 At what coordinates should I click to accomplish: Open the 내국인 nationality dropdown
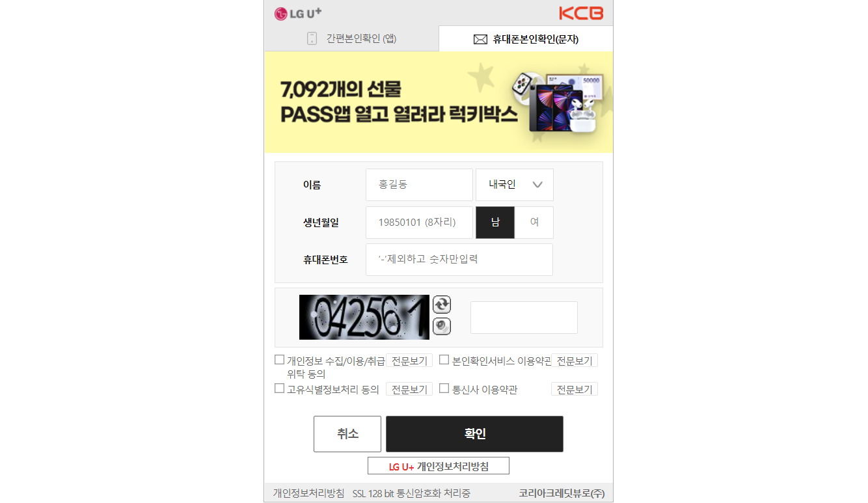click(x=515, y=185)
